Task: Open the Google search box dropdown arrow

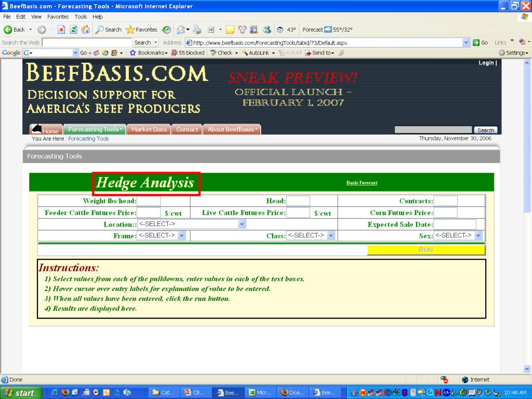Action: pos(75,53)
